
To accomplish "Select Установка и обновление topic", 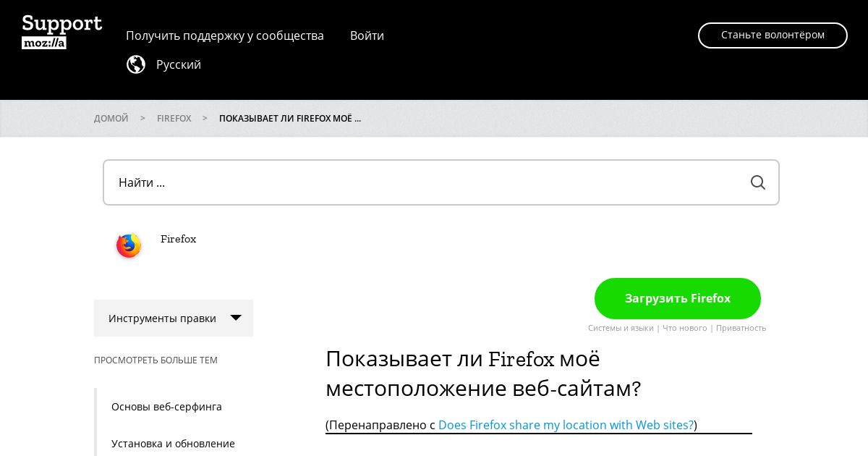I will 173,444.
